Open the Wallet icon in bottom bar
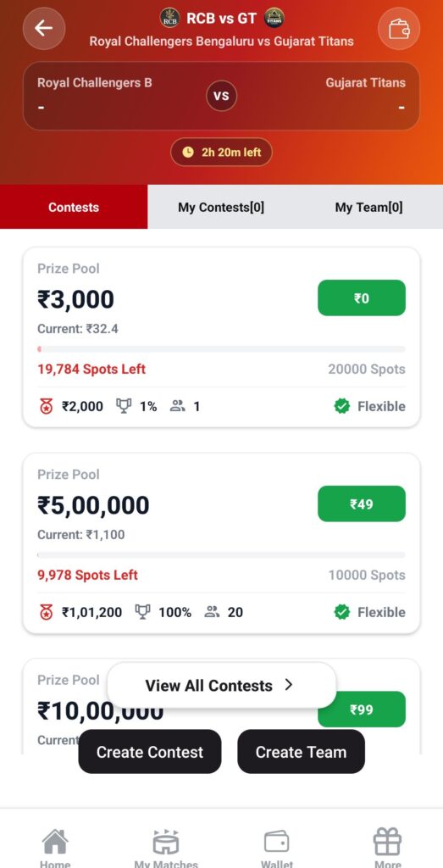The image size is (443, 868). 276,842
